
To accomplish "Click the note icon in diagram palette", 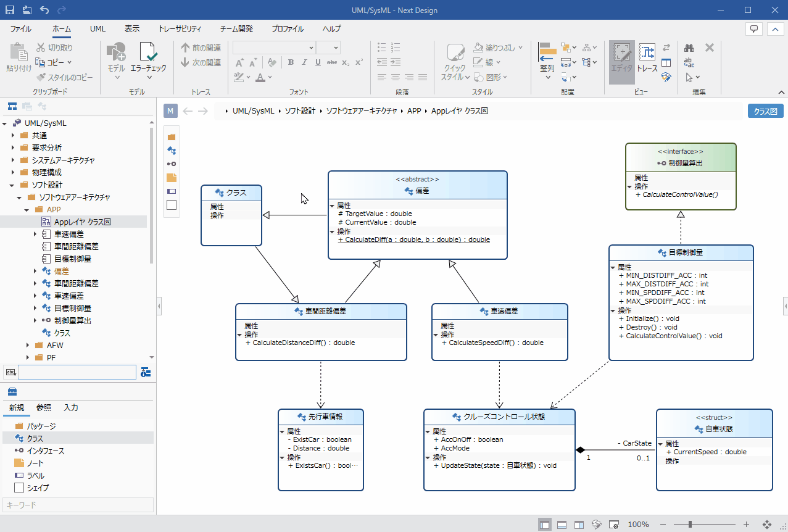I will 172,177.
